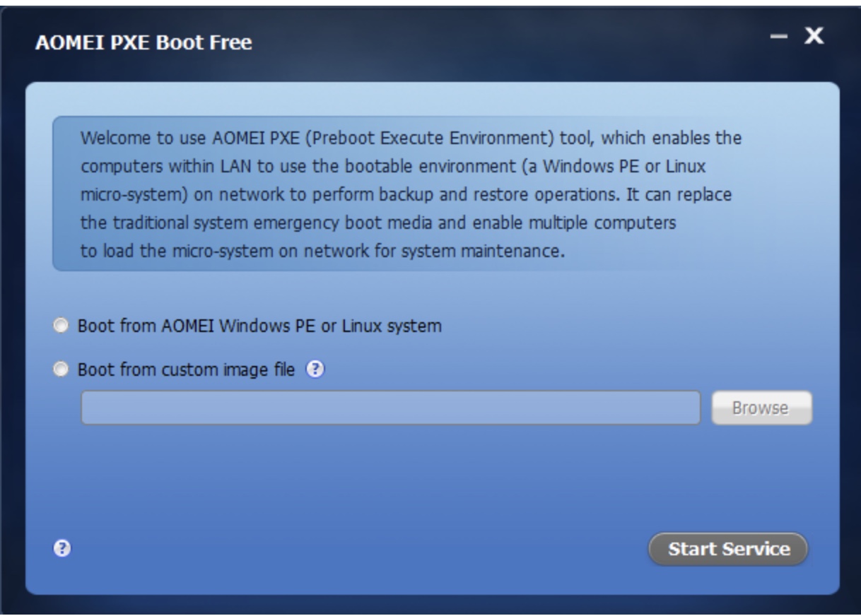Screen dimensions: 861x616
Task: Click 'Boot from AOMEI Windows PE' label text
Action: (258, 326)
